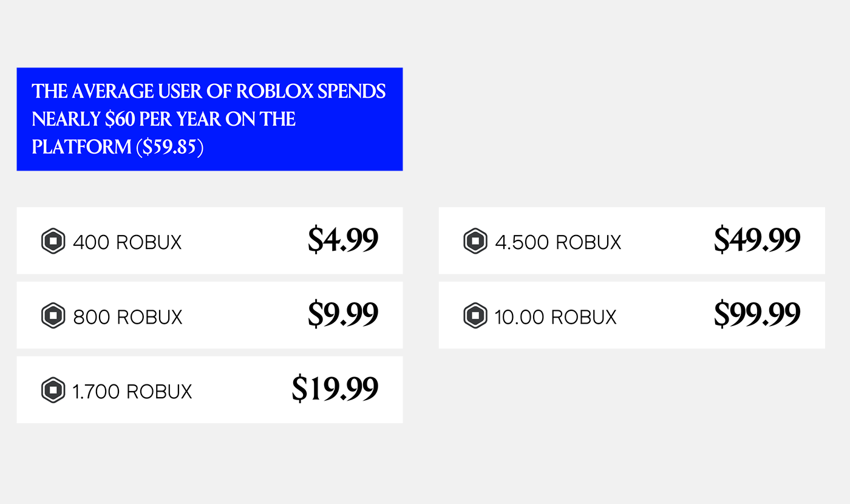Click the 400 ROBUX label
Image resolution: width=850 pixels, height=504 pixels.
click(127, 242)
